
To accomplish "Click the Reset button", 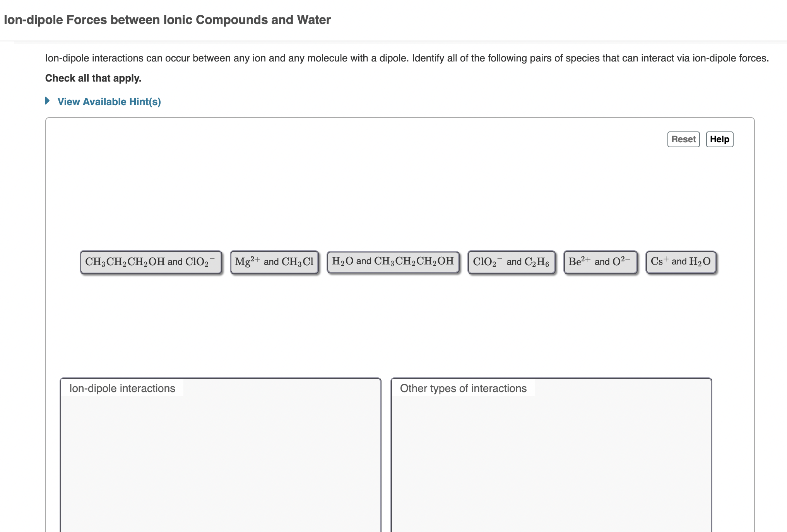I will [683, 139].
